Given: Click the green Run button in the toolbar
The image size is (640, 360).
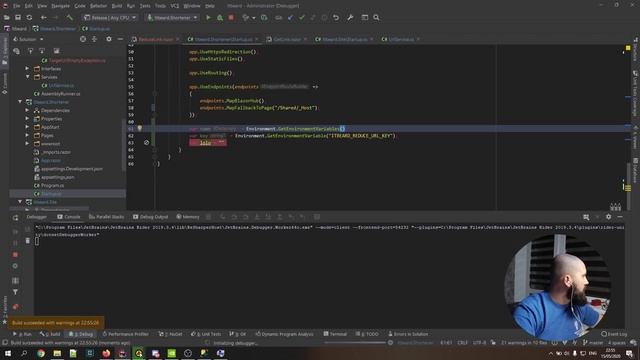Looking at the screenshot, I should tap(208, 18).
